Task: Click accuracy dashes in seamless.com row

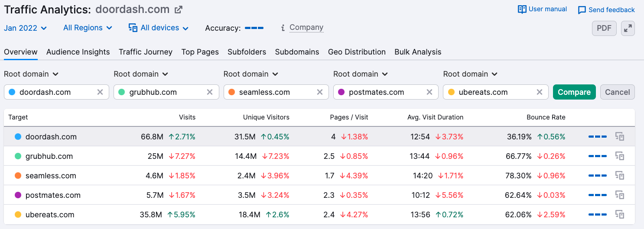Action: click(598, 176)
